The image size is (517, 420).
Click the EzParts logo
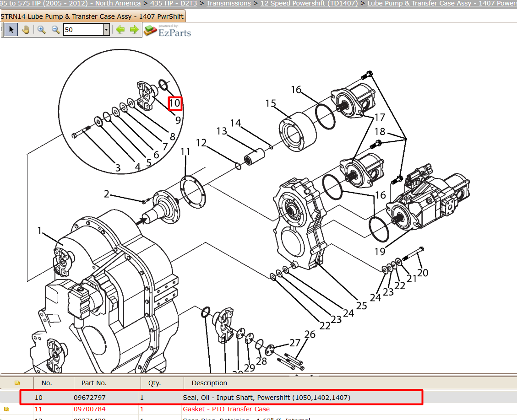click(168, 31)
